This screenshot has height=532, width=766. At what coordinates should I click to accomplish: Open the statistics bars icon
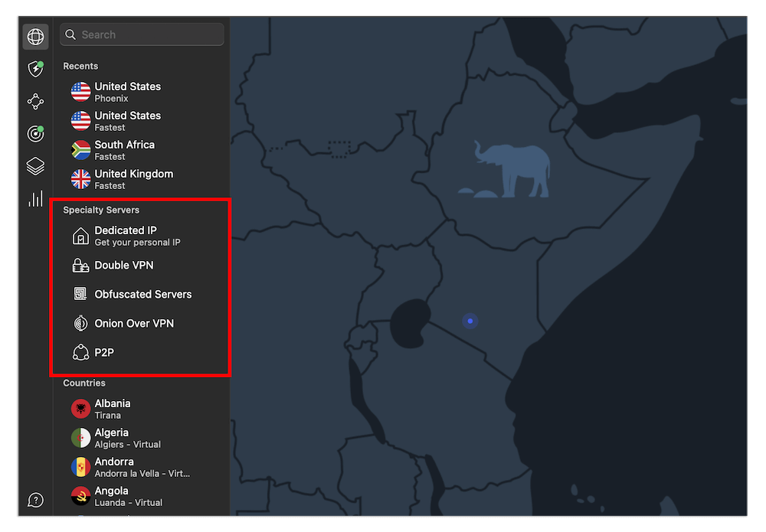pos(35,199)
